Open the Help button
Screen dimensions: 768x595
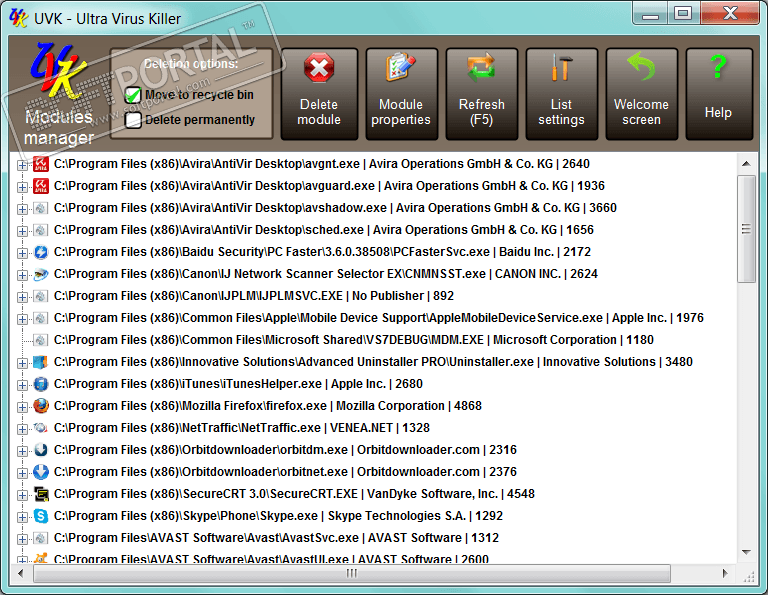(719, 94)
